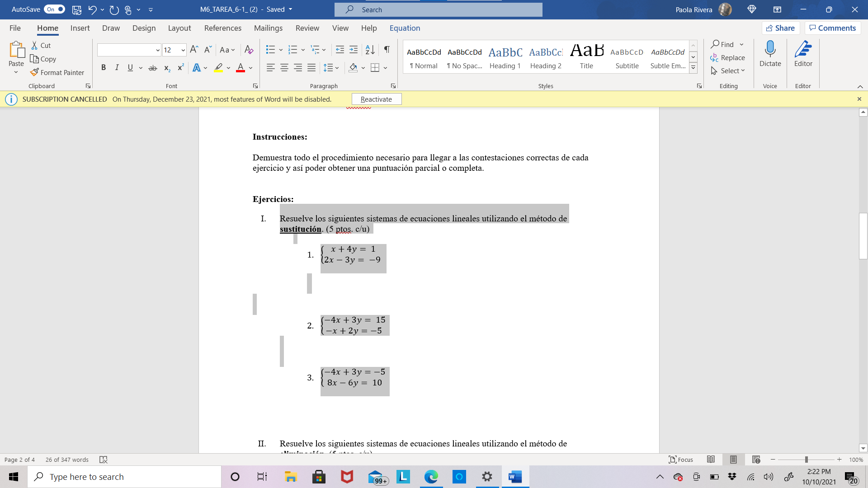Select the subscript formatting icon

[x=166, y=67]
